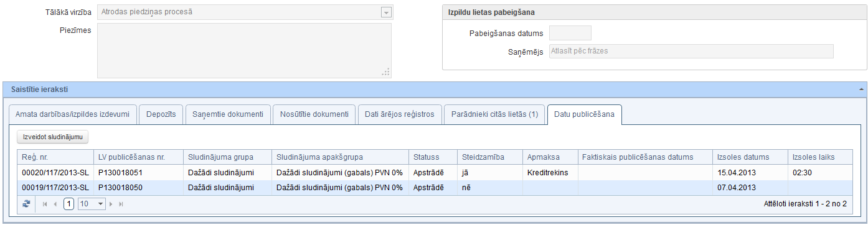Viewport: 868px width, 225px height.
Task: Open the Nosūtītie dokumenti tab
Action: click(314, 114)
